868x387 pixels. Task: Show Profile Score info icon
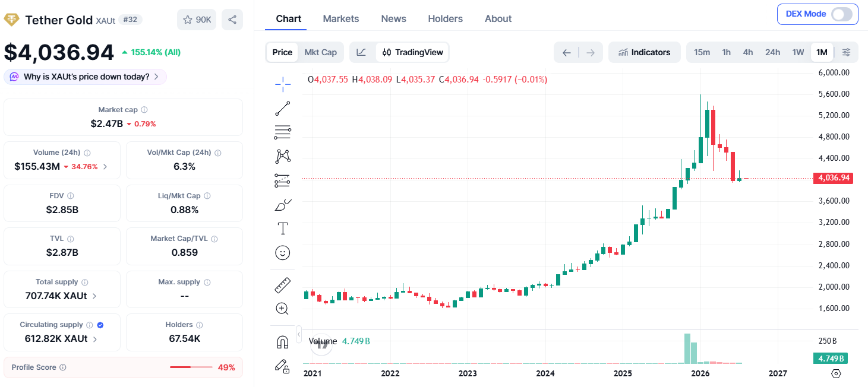coord(63,367)
